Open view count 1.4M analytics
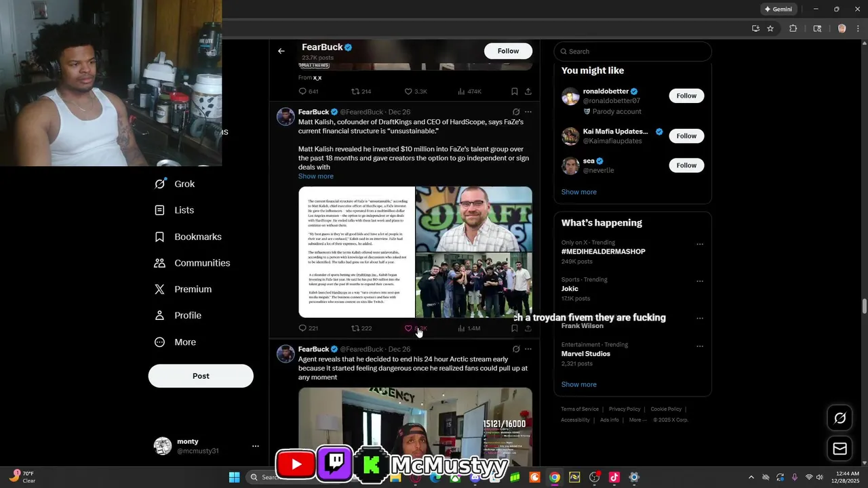 (461, 328)
